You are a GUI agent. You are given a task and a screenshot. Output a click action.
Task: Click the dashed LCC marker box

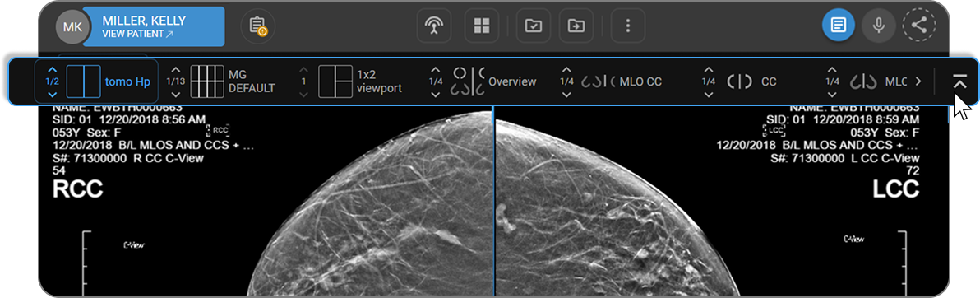(x=774, y=131)
